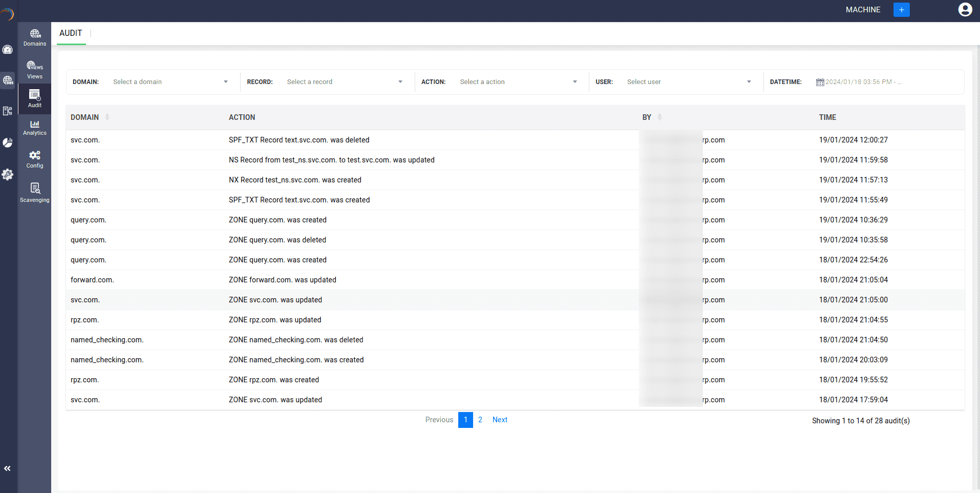This screenshot has width=980, height=493.
Task: Open the Scavenging section icon
Action: 35,193
